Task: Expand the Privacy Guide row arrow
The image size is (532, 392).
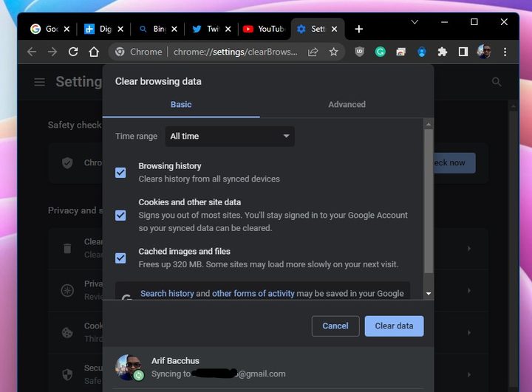Action: pyautogui.click(x=469, y=291)
